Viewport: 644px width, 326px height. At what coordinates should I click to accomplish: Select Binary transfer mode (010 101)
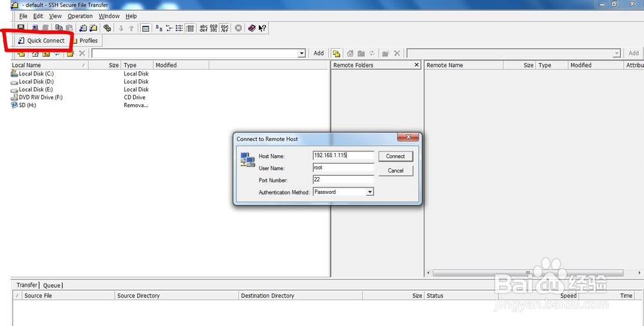click(x=214, y=28)
